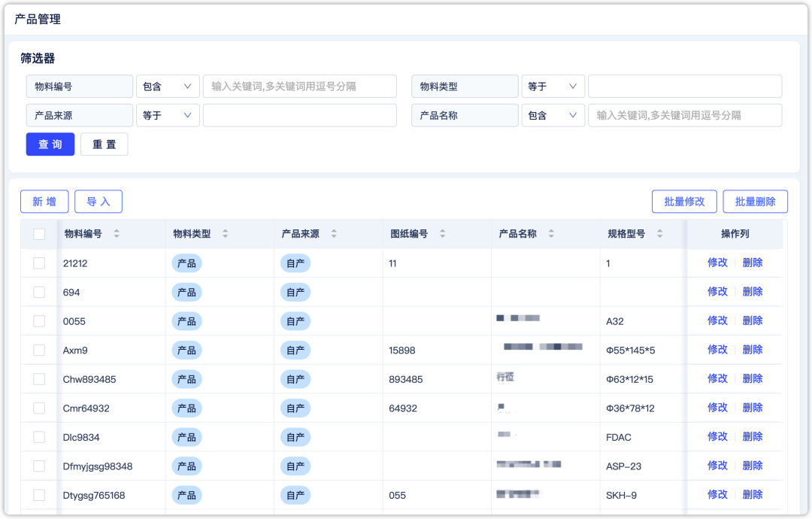Click 修改 on the 21212 row

pyautogui.click(x=718, y=263)
